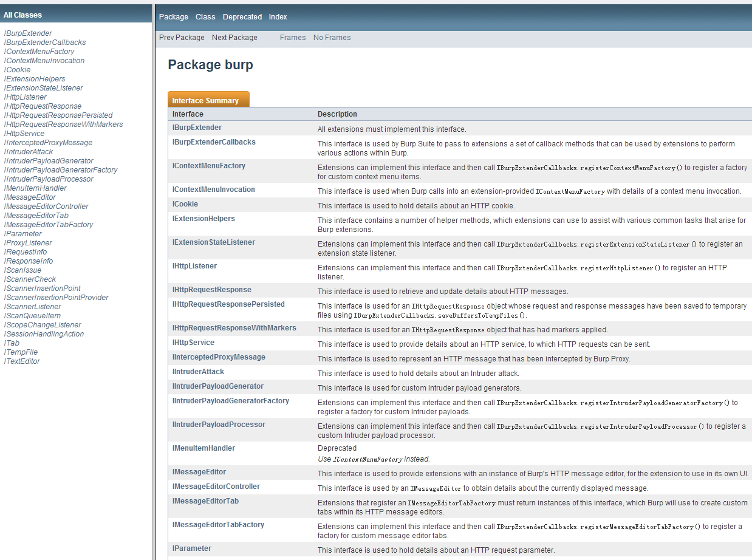
Task: Open IRequestInfo in the sidebar list
Action: (x=26, y=252)
